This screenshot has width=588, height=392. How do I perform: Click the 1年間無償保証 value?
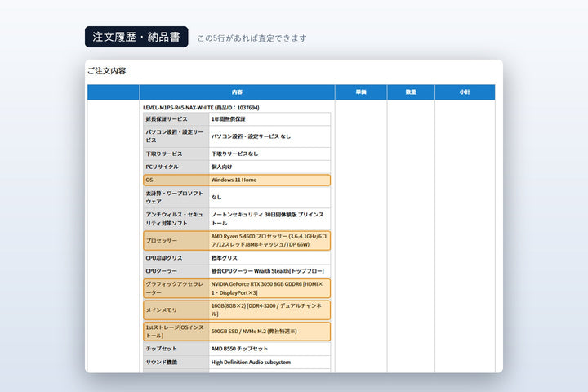pyautogui.click(x=229, y=119)
